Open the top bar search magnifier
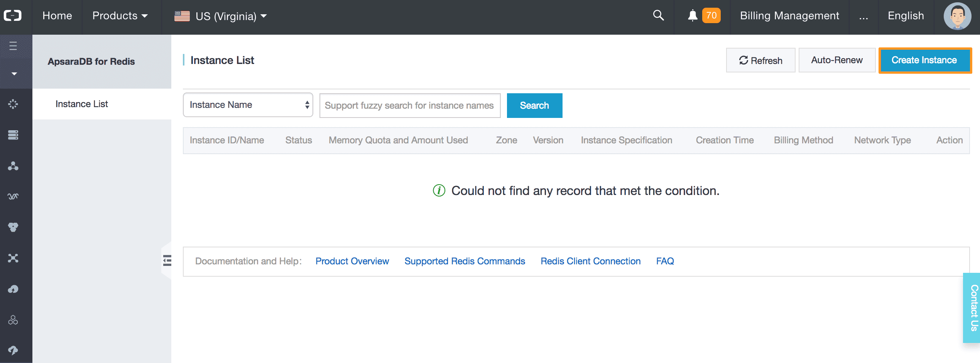Image resolution: width=980 pixels, height=363 pixels. click(x=658, y=15)
